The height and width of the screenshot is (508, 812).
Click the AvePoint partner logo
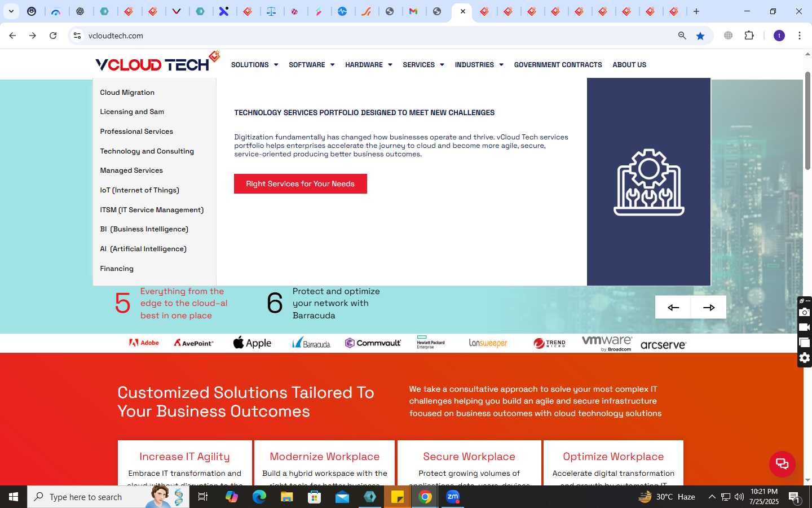pyautogui.click(x=193, y=343)
